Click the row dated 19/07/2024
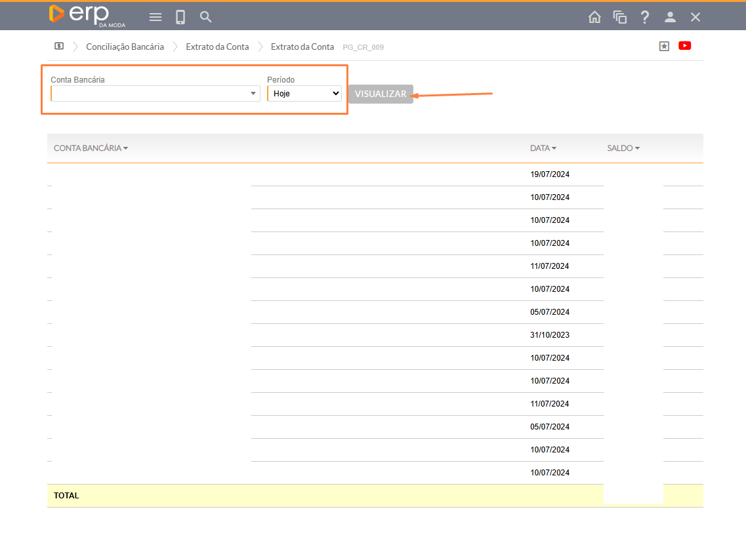 click(x=550, y=174)
